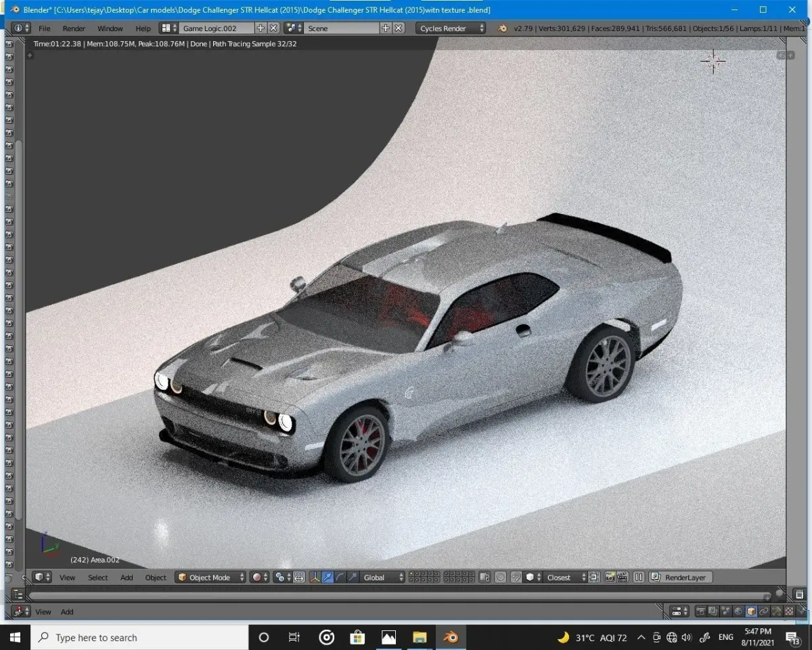Toggle the scale manipulator

pyautogui.click(x=353, y=578)
